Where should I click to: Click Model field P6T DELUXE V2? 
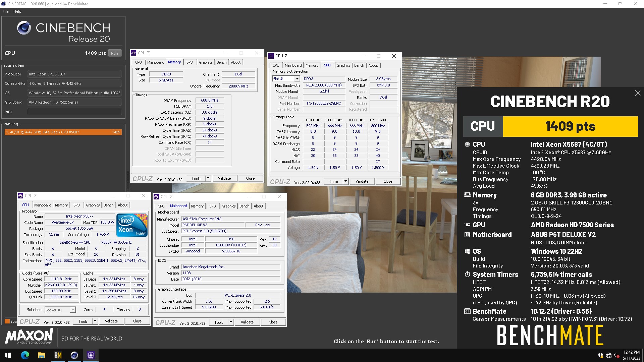[x=213, y=225]
